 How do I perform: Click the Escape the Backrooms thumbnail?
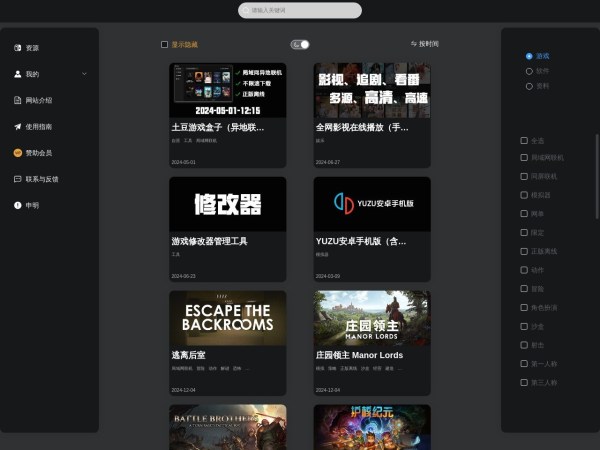(x=228, y=317)
